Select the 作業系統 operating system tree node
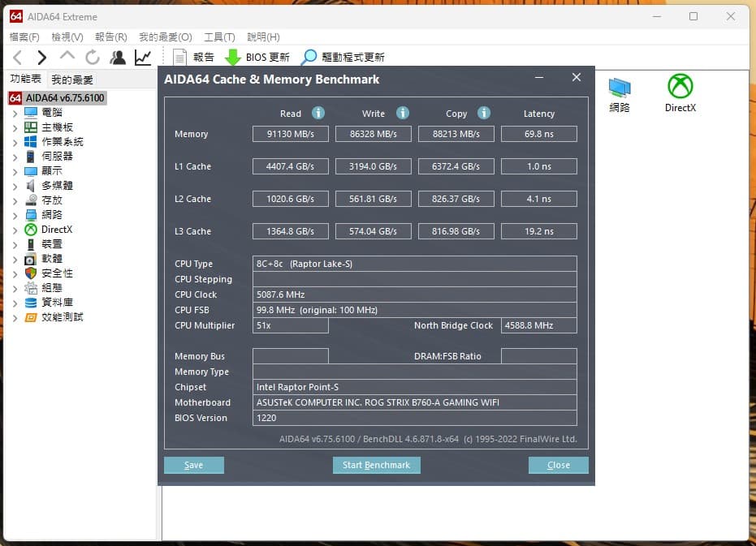The width and height of the screenshot is (756, 546). pos(54,142)
